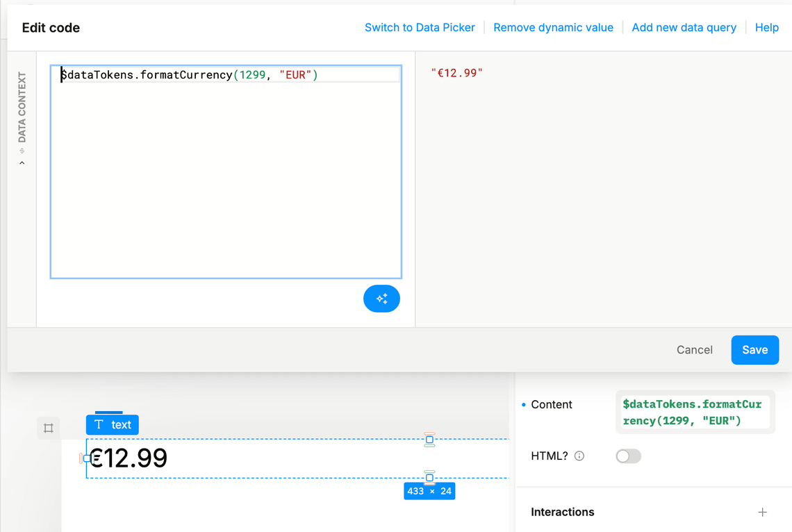
Task: Click the AI sparkle assist button
Action: click(381, 298)
